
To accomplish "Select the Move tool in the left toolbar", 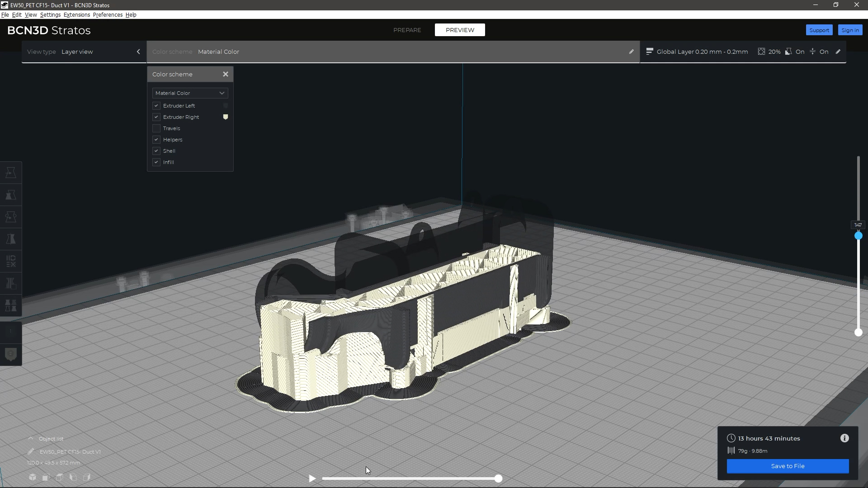I will (11, 173).
